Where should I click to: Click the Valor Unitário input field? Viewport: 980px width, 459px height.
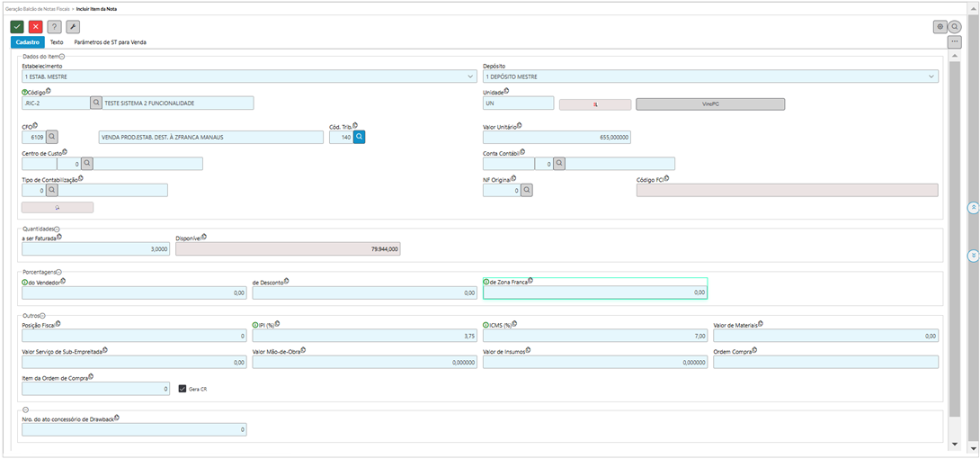click(557, 138)
